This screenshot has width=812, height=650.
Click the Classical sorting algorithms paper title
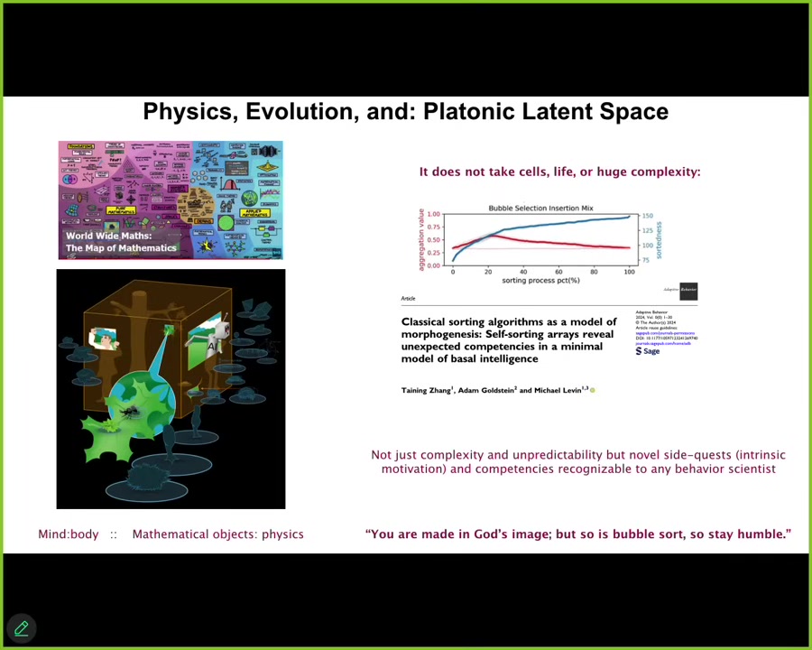[x=508, y=340]
